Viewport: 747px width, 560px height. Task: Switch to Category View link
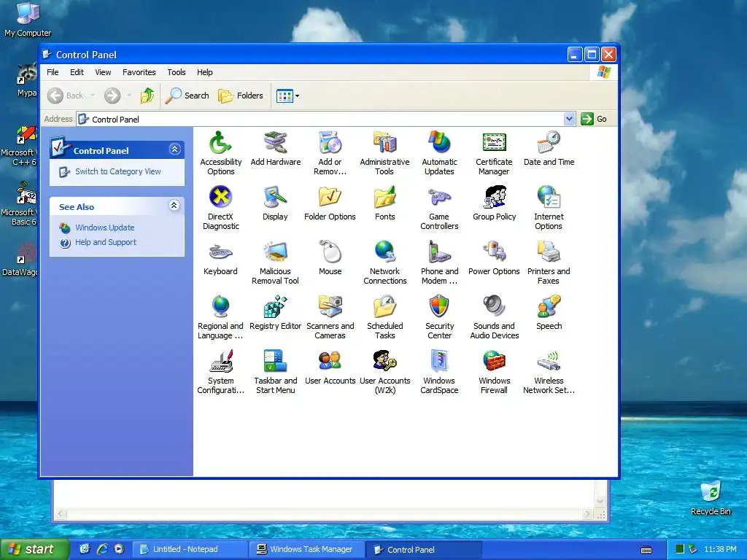(x=117, y=171)
